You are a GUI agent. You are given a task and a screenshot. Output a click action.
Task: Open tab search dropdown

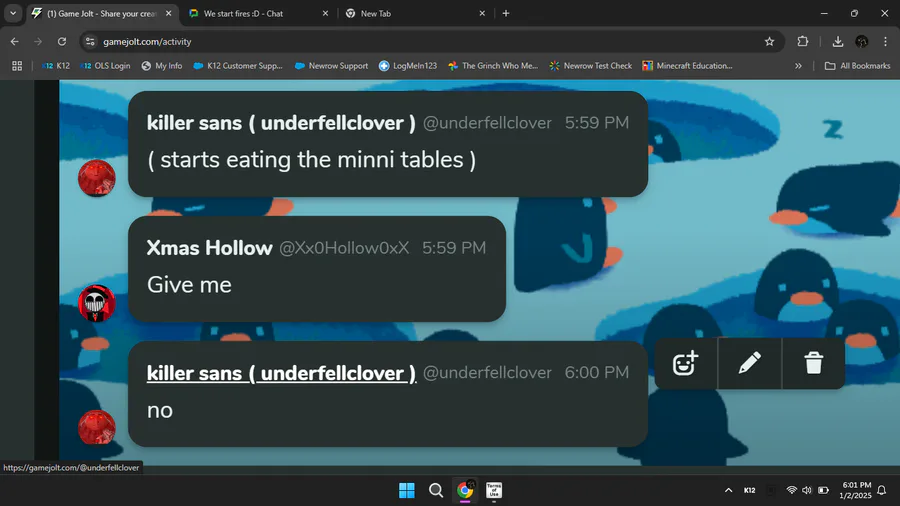pyautogui.click(x=13, y=13)
